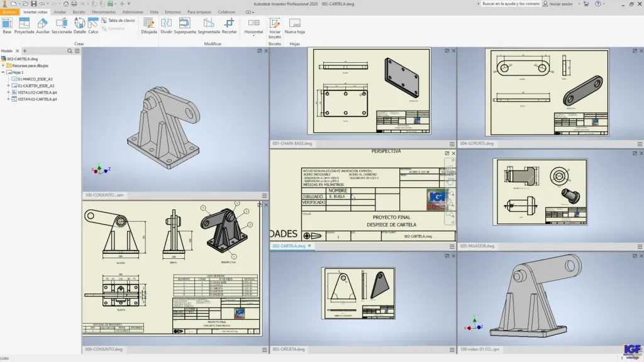This screenshot has height=362, width=644.
Task: Select the Segmentada tool
Action: [x=209, y=25]
